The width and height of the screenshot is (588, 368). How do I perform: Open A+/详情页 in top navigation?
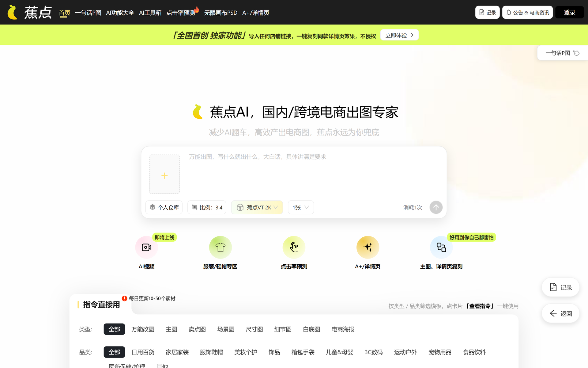coord(256,13)
